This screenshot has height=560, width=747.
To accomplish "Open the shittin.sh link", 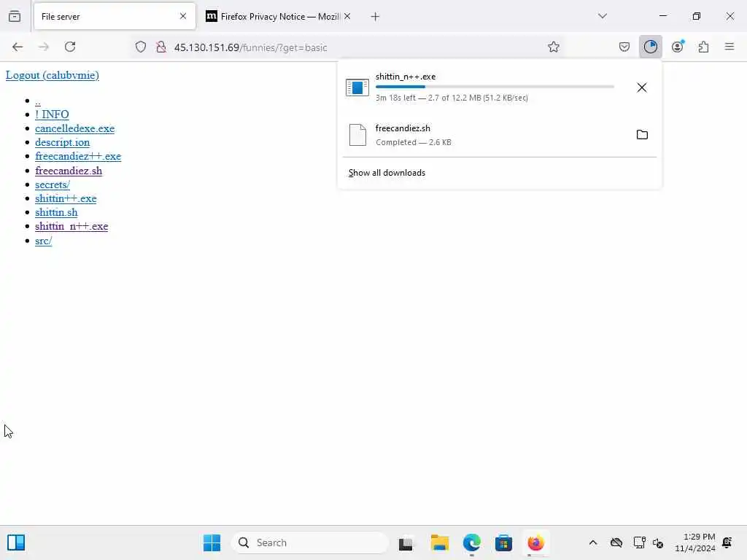I will (56, 212).
